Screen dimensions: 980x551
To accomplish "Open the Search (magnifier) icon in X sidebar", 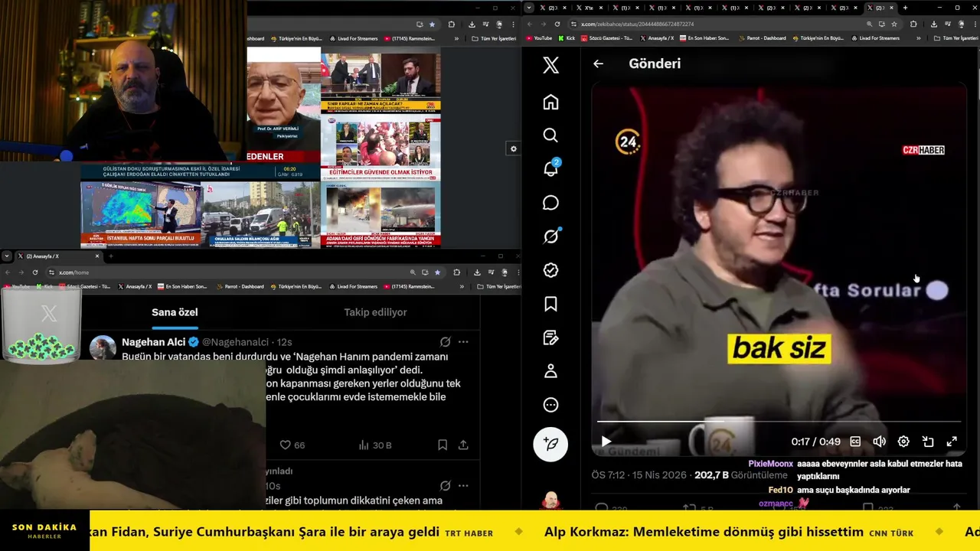I will tap(550, 135).
